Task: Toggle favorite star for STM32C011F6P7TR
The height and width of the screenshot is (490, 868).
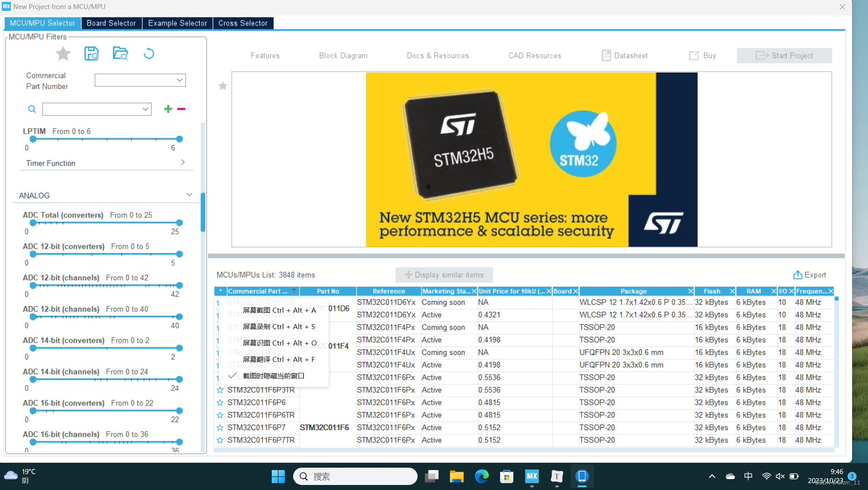Action: (x=220, y=440)
